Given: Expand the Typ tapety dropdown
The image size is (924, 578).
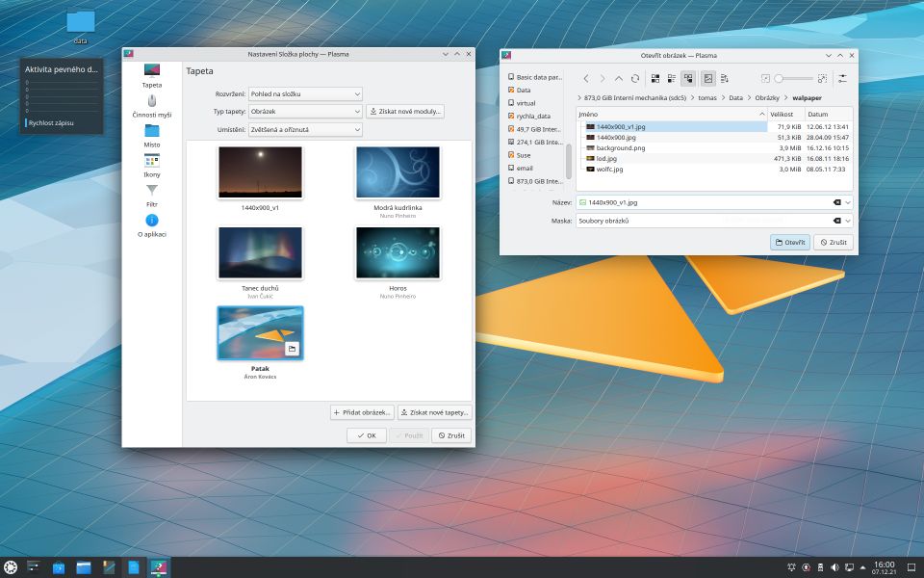Looking at the screenshot, I should pos(305,112).
